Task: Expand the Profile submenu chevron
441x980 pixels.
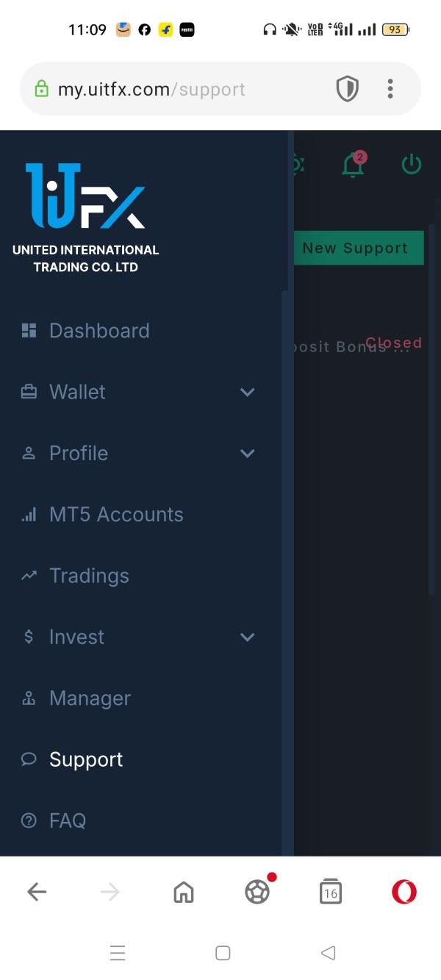Action: click(248, 453)
